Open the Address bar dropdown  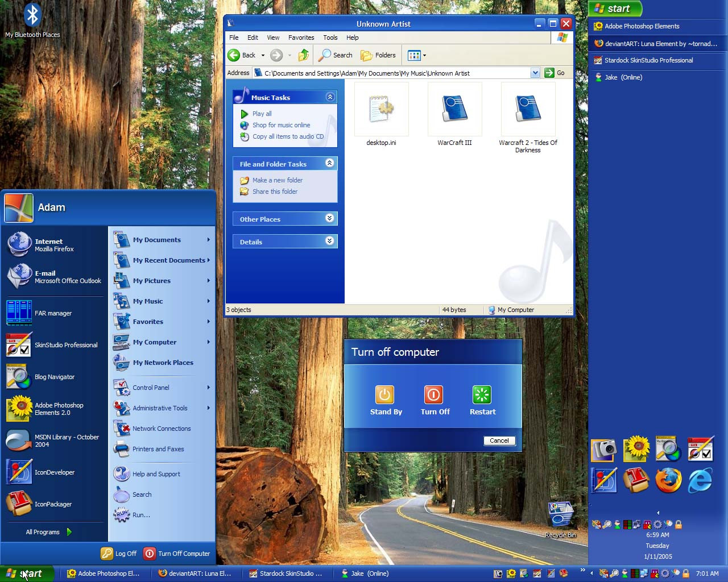535,73
